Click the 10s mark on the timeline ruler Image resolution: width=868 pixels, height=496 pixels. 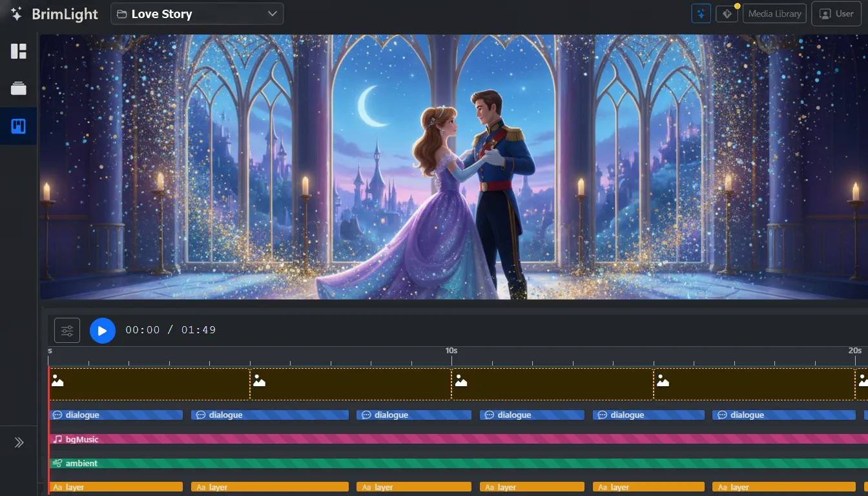(451, 351)
